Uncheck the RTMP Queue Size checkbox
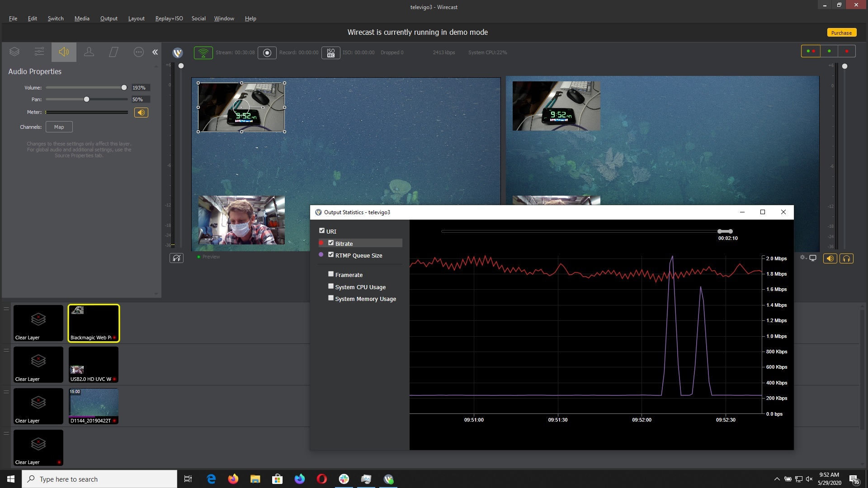Image resolution: width=868 pixels, height=488 pixels. (x=331, y=254)
